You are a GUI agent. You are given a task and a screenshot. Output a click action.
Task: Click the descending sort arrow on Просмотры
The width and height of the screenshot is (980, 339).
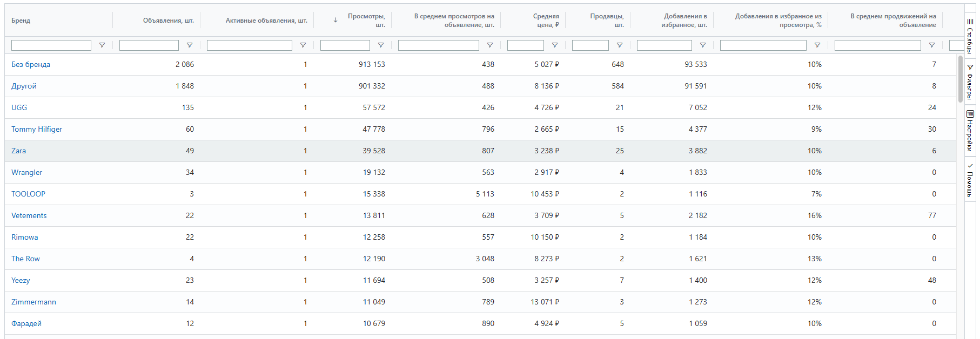pos(335,20)
